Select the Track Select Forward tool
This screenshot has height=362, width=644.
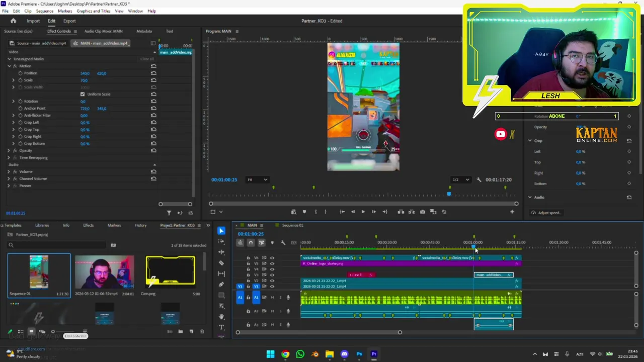(221, 242)
